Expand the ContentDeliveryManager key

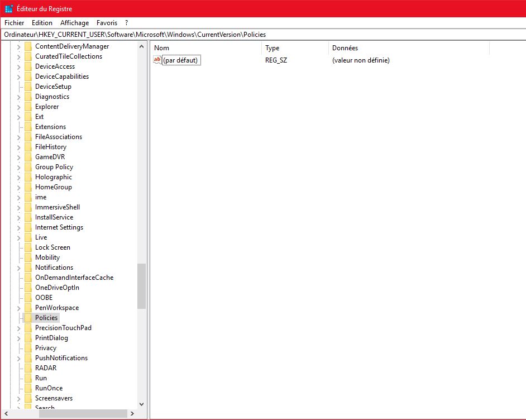pyautogui.click(x=19, y=46)
